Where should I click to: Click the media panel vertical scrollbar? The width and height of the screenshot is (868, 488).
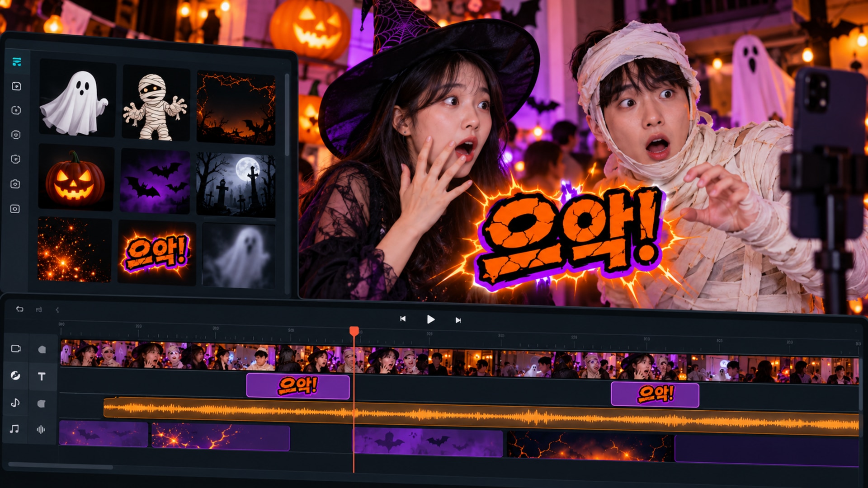pos(287,115)
